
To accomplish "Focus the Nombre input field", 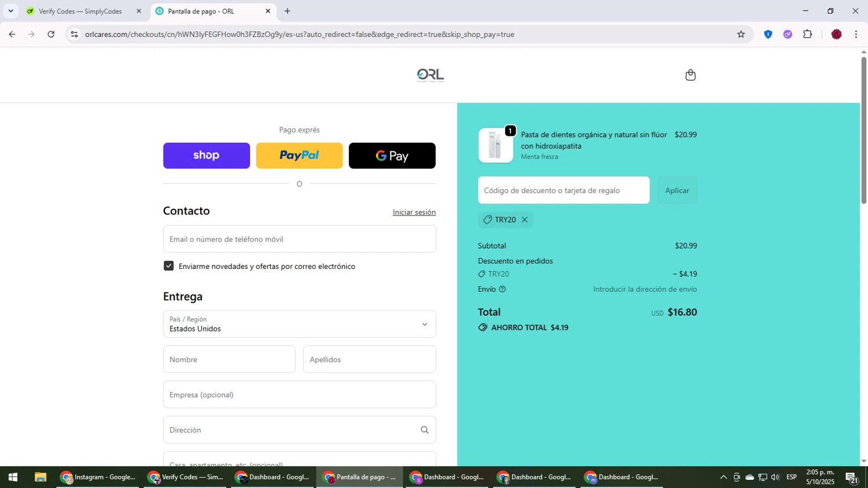I will tap(229, 359).
